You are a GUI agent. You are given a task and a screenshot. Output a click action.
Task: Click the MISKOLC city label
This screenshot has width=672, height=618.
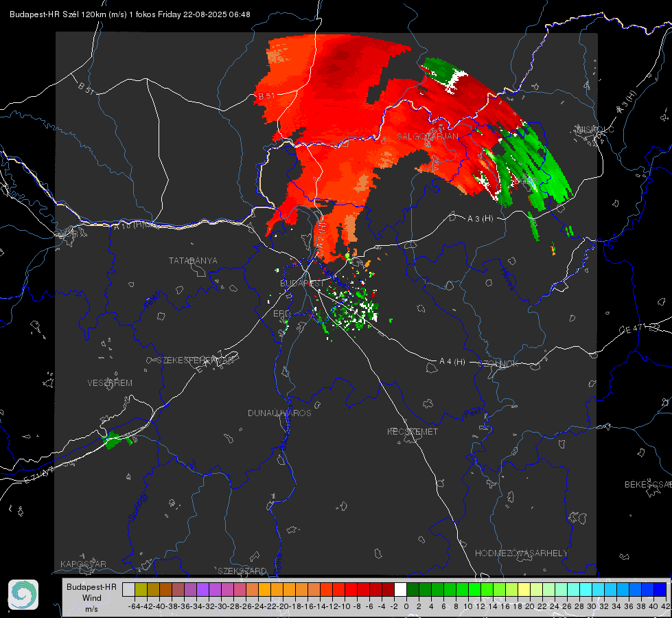click(x=595, y=130)
